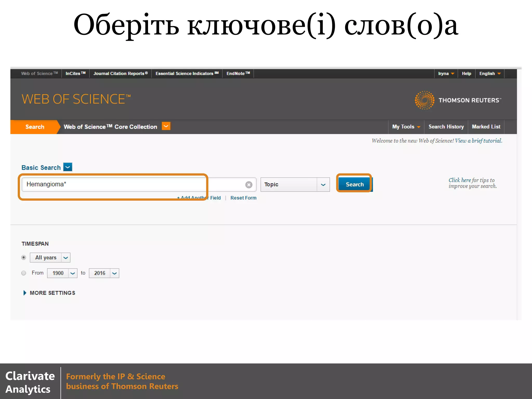
Task: Open the to year 2016 dropdown
Action: coord(104,273)
